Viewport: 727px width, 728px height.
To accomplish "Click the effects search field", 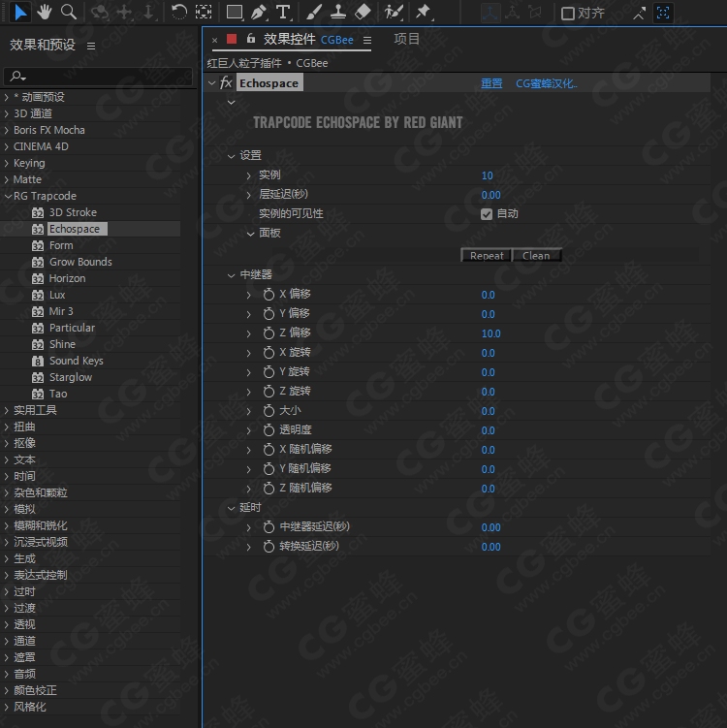I will [x=98, y=77].
